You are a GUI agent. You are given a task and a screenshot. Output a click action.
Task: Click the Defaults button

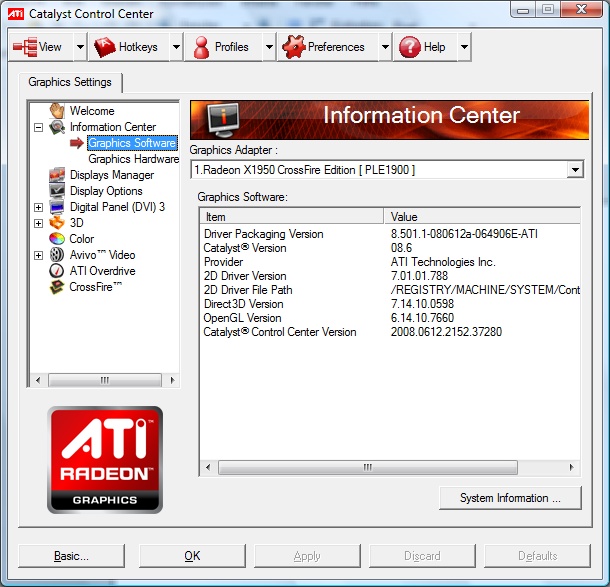click(x=537, y=556)
